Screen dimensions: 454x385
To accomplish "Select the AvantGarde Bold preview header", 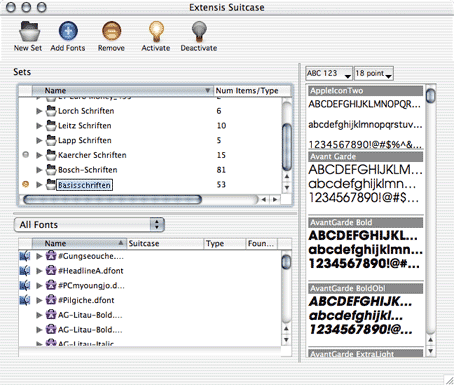I will [366, 222].
